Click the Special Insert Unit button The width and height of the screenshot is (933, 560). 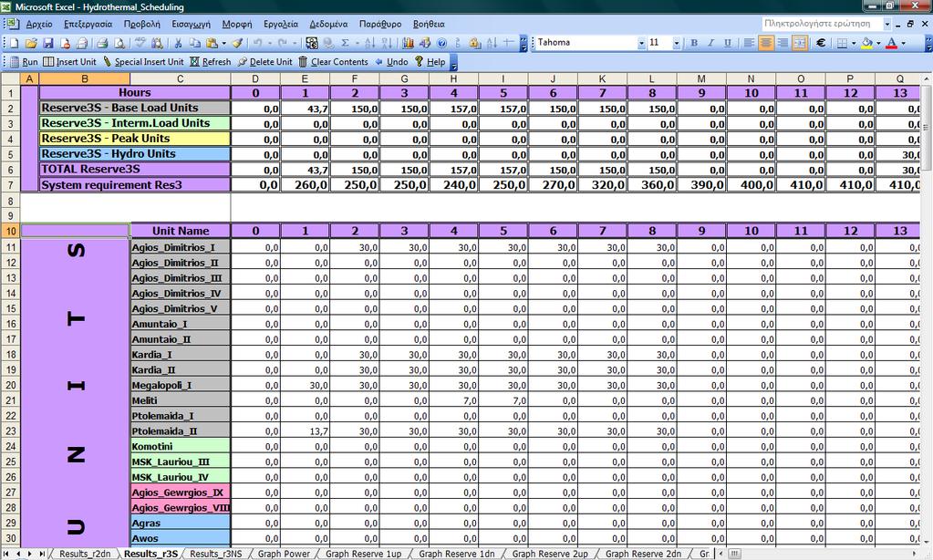[143, 62]
